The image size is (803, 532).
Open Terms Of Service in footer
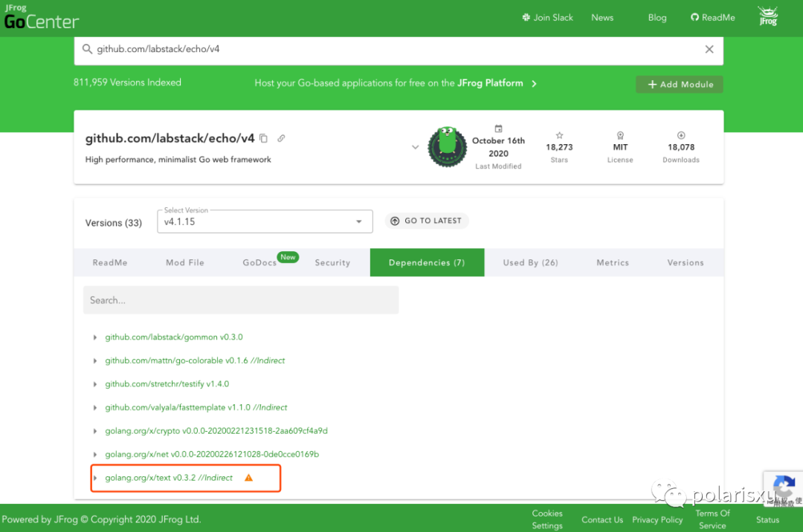tap(712, 519)
